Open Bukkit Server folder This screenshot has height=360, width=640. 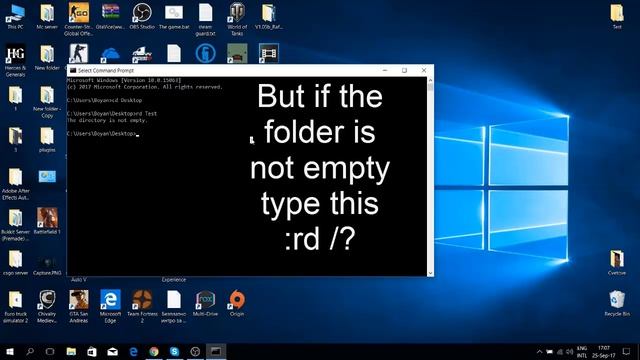tap(16, 224)
